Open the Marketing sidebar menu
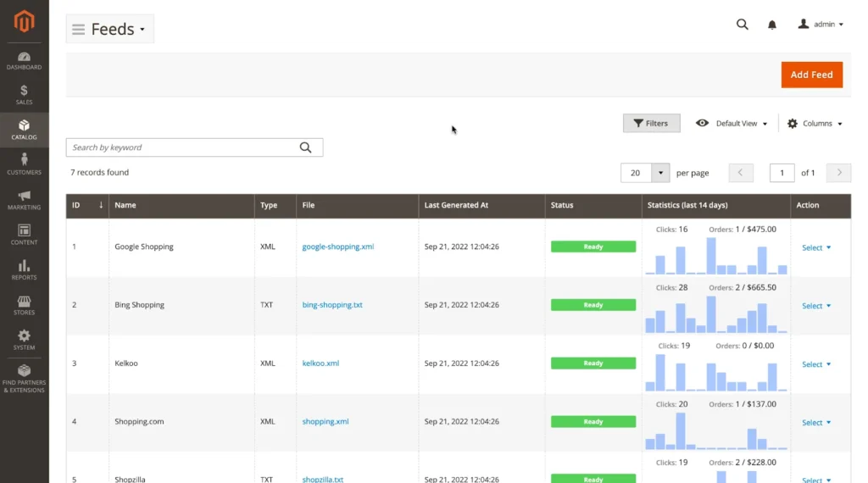The width and height of the screenshot is (868, 483). (24, 200)
